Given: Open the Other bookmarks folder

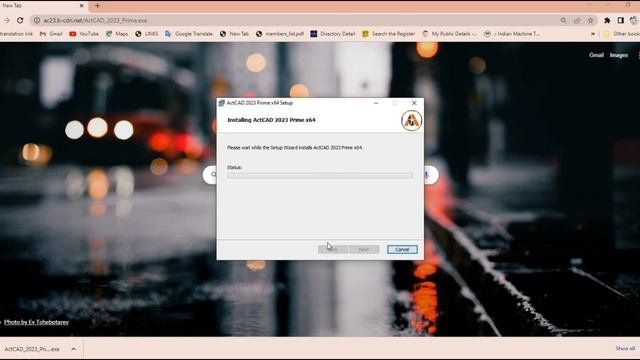Looking at the screenshot, I should click(622, 34).
